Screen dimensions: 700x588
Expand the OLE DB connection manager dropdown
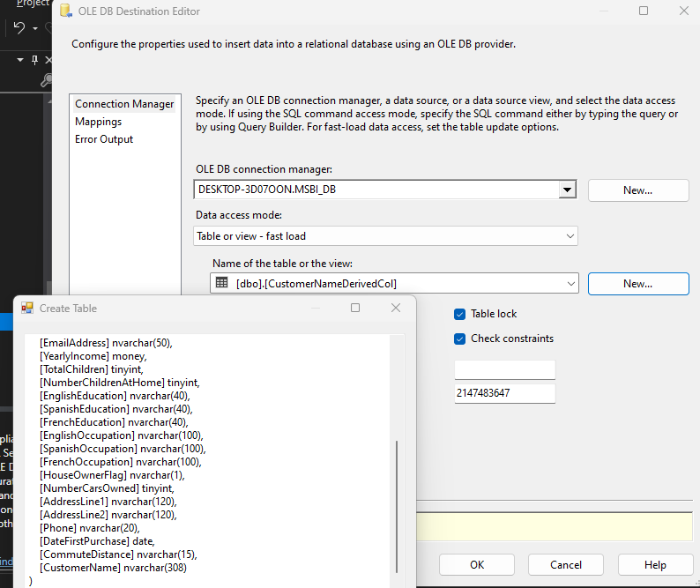tap(567, 190)
